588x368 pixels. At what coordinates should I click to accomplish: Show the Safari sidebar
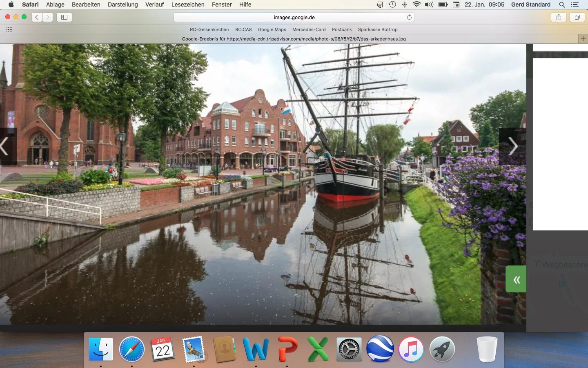pyautogui.click(x=64, y=17)
